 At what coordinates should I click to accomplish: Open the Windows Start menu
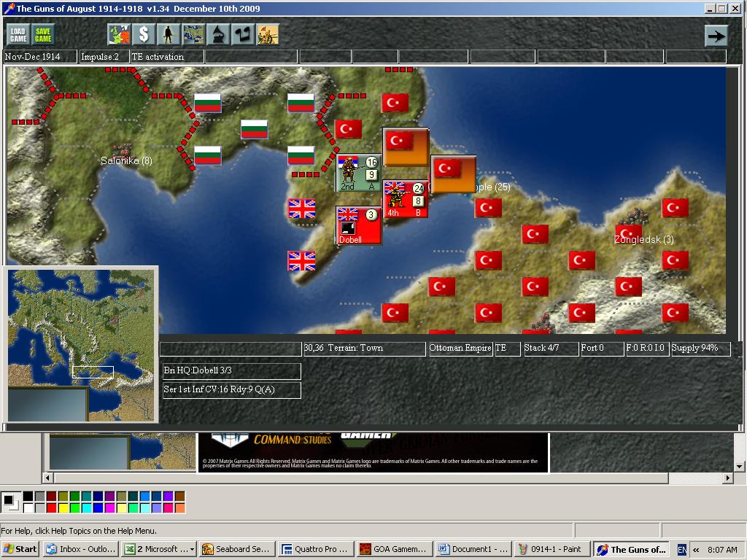[x=20, y=549]
